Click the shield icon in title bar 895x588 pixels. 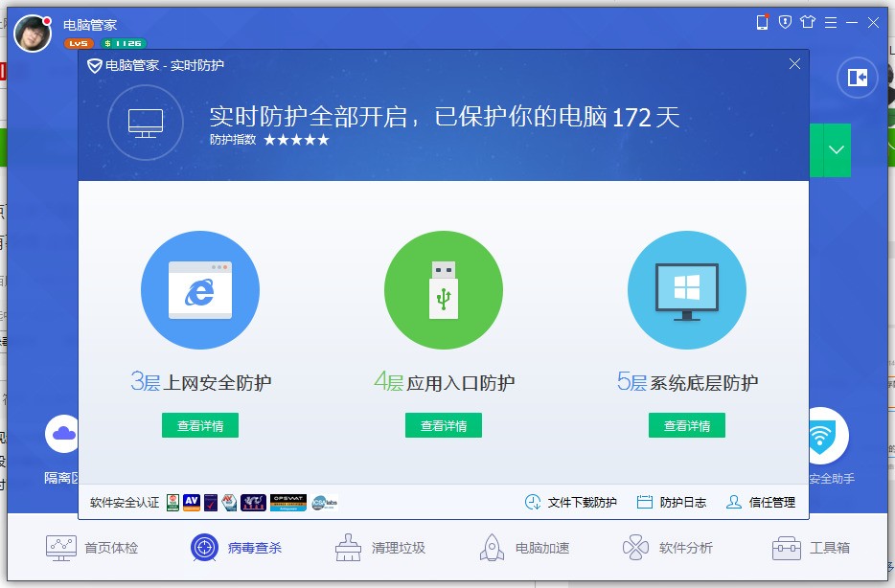point(786,22)
